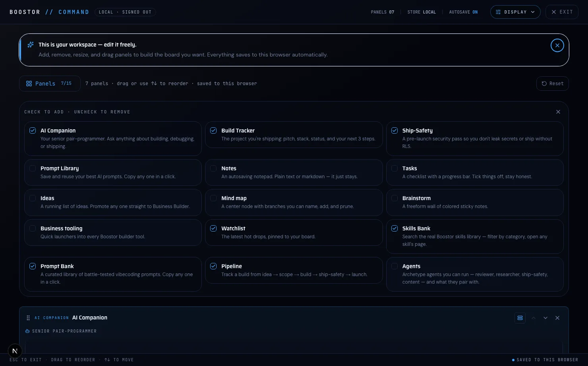
Task: Click the reorder arrows icon in hint text
Action: 154,84
